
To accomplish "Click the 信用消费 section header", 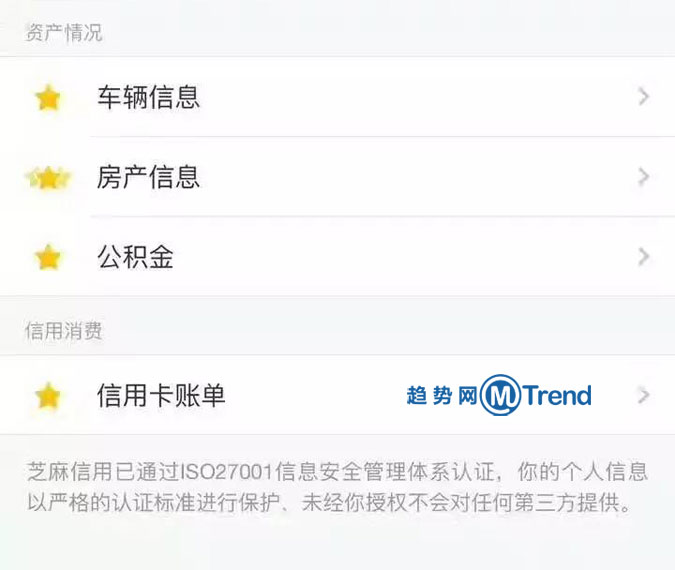I will click(64, 331).
